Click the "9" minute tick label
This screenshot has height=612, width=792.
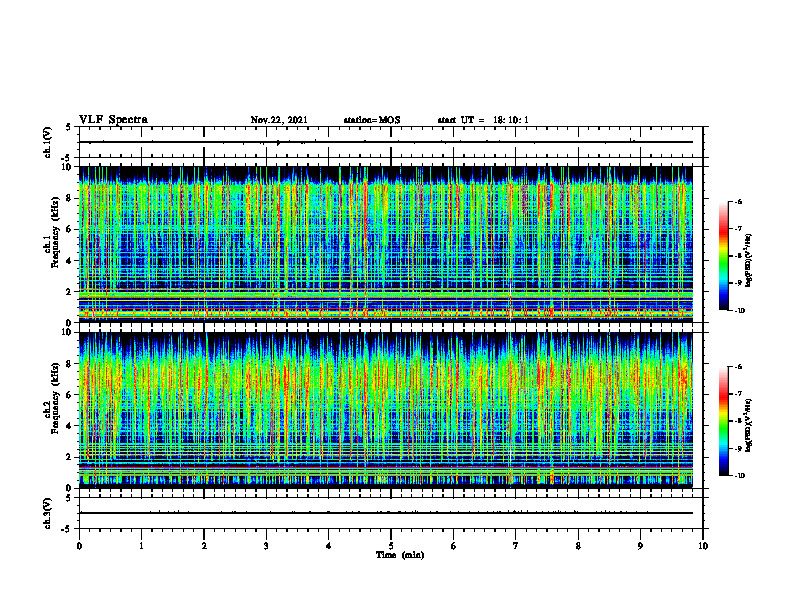coord(640,546)
